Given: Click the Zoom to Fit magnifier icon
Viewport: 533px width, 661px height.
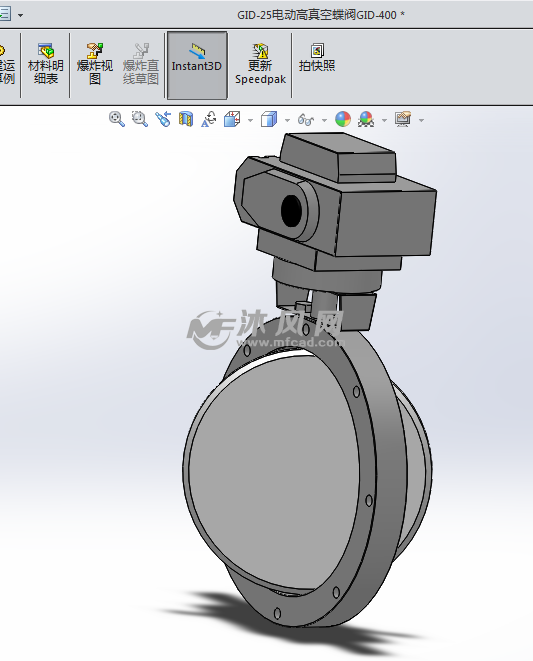Looking at the screenshot, I should click(x=117, y=119).
